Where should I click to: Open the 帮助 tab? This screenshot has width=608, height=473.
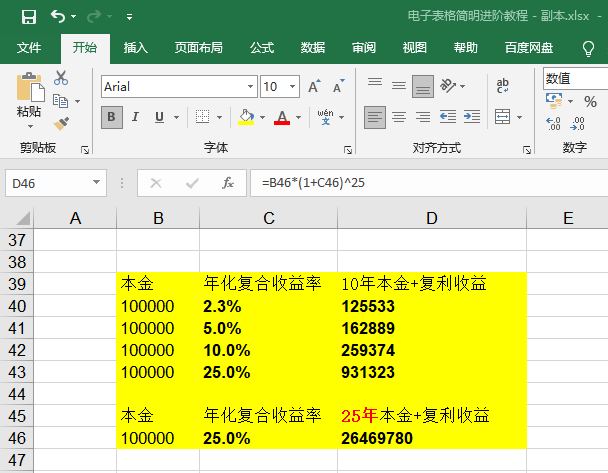(466, 48)
